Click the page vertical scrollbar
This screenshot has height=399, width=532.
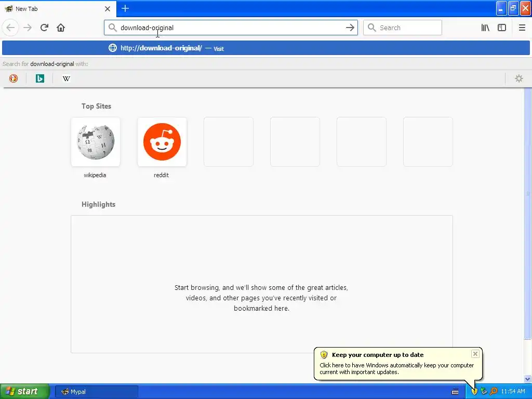pos(527,213)
